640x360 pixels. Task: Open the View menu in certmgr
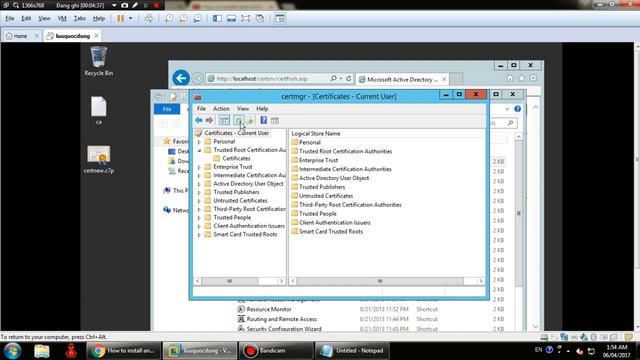click(243, 109)
